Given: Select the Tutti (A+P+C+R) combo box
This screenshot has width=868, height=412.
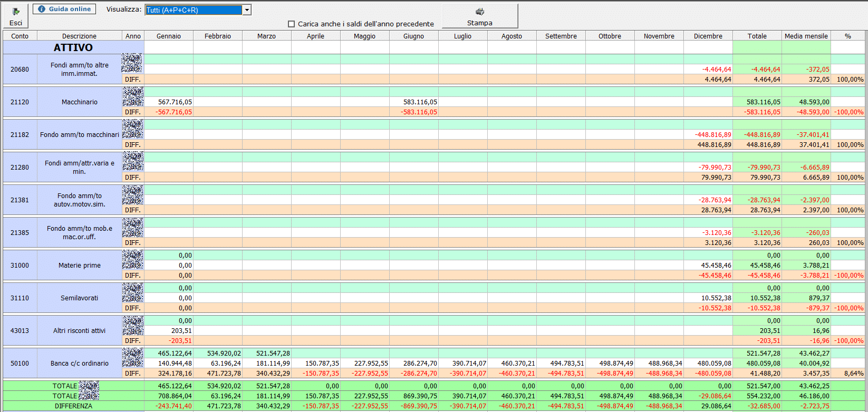Looking at the screenshot, I should click(194, 10).
